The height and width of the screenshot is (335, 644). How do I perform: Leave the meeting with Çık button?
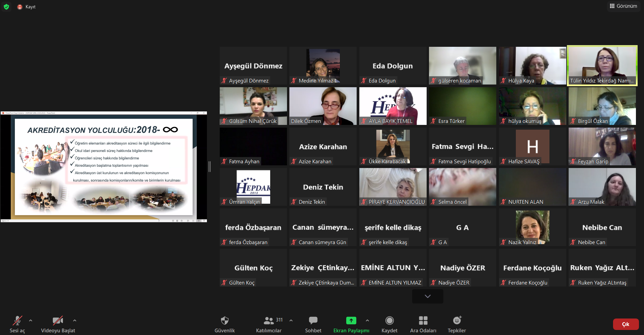point(625,324)
